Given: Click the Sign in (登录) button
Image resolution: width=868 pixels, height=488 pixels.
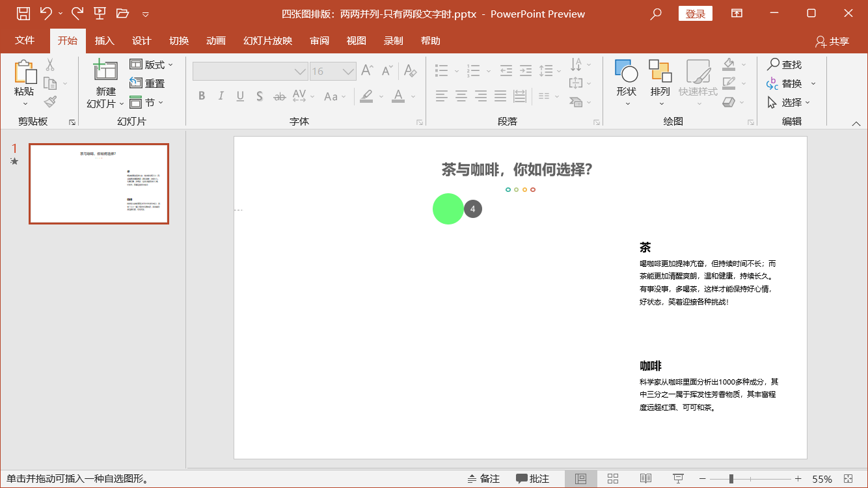Looking at the screenshot, I should (695, 14).
